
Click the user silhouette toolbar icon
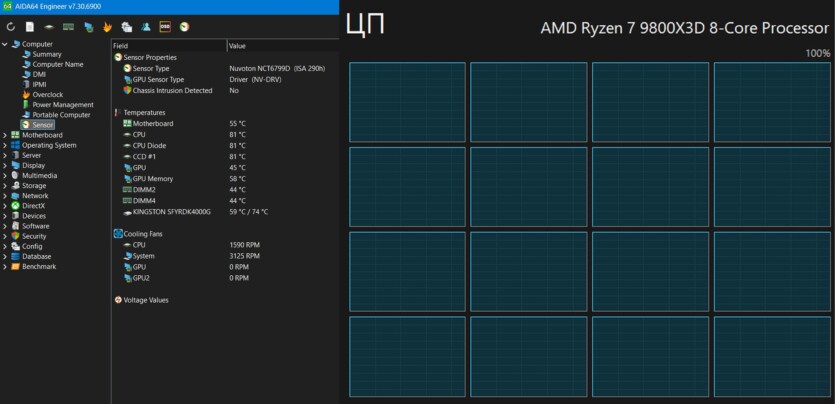coord(146,27)
